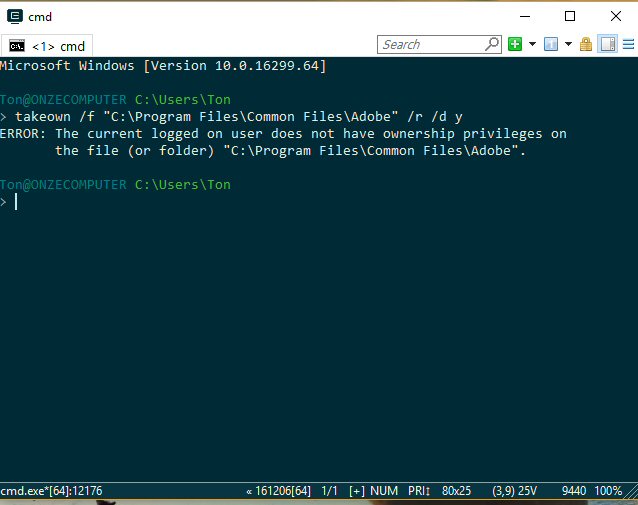Click the current command prompt line
Image resolution: width=638 pixels, height=505 pixels.
click(x=9, y=202)
